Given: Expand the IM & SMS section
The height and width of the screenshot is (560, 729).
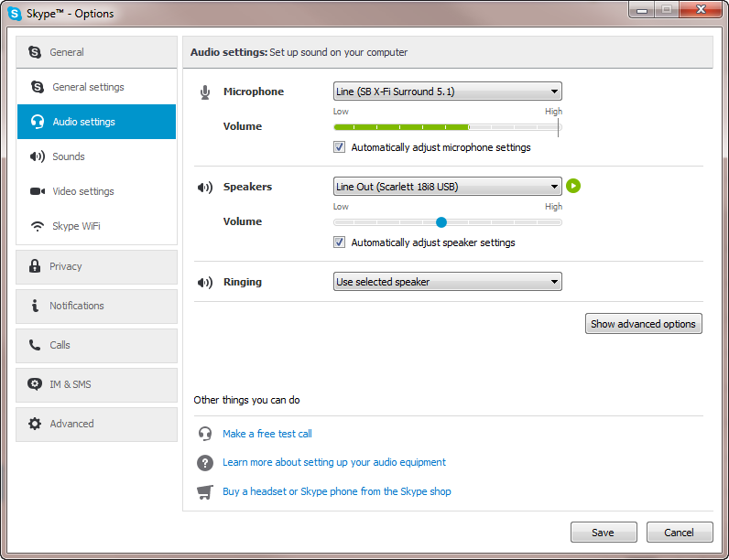Looking at the screenshot, I should [97, 385].
